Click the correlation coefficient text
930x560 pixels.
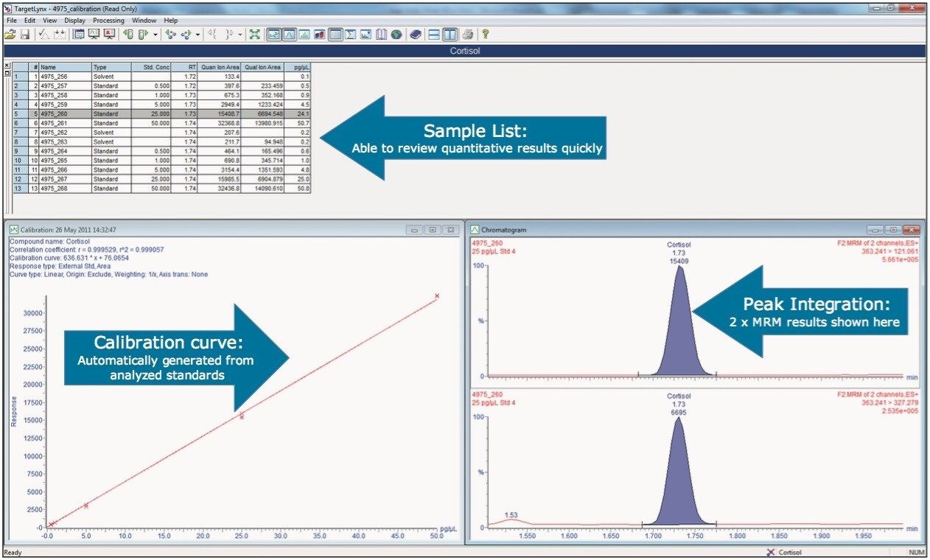86,249
